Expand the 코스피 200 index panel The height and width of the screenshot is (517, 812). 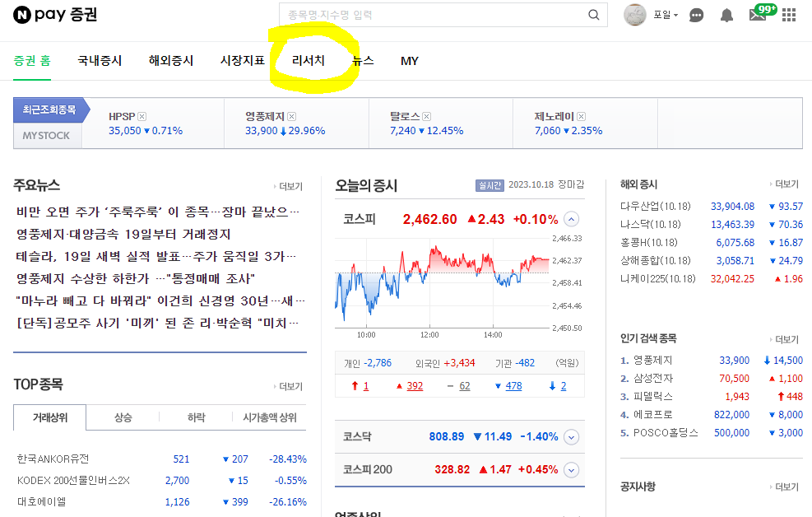[x=571, y=470]
